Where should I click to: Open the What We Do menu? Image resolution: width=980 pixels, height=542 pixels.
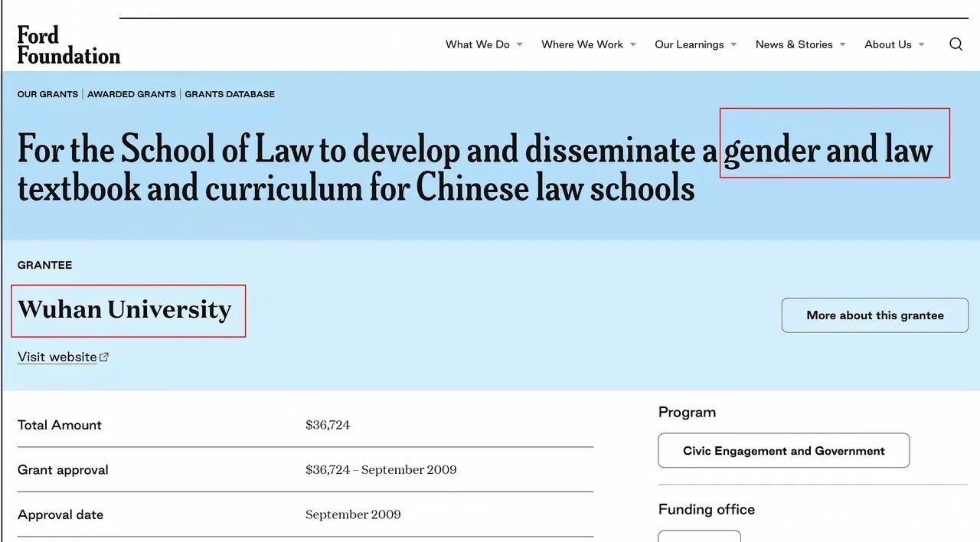pyautogui.click(x=478, y=44)
